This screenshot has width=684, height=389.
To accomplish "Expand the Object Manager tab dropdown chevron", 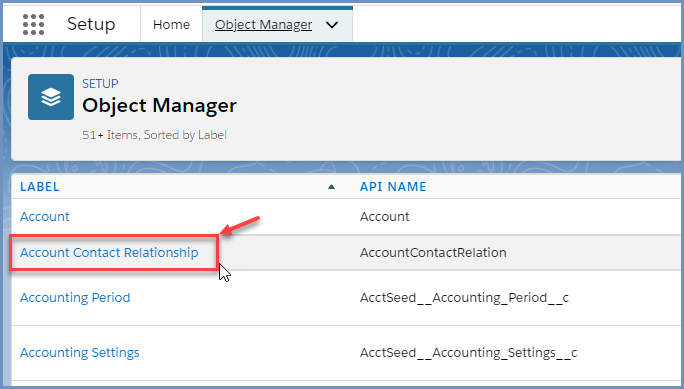I will [332, 25].
